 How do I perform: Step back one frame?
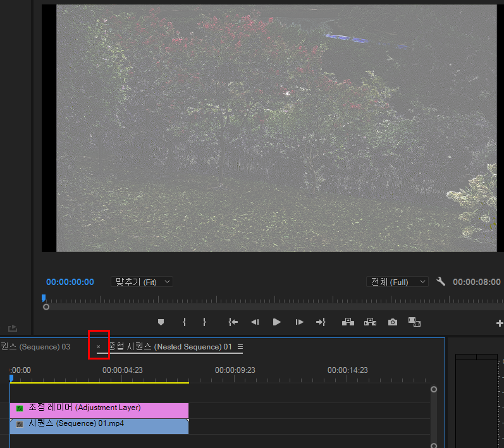[255, 322]
